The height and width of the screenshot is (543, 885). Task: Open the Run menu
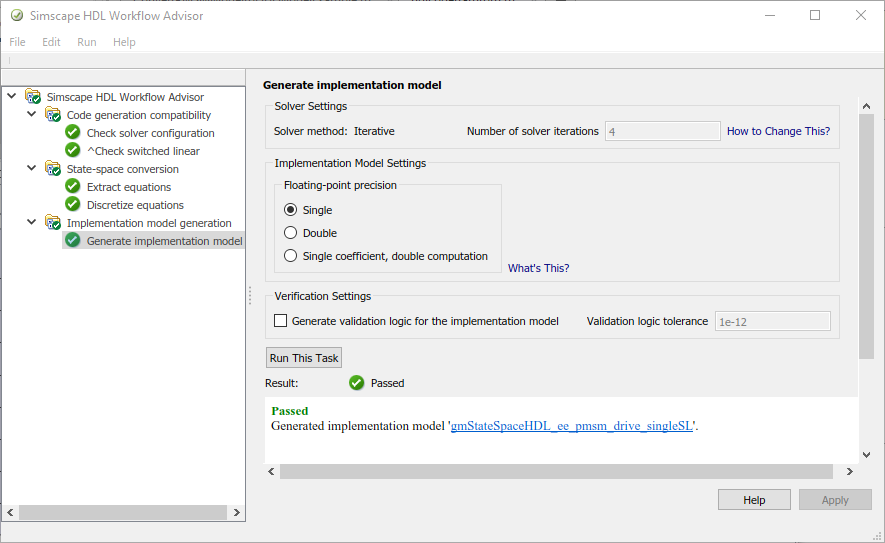click(x=87, y=42)
